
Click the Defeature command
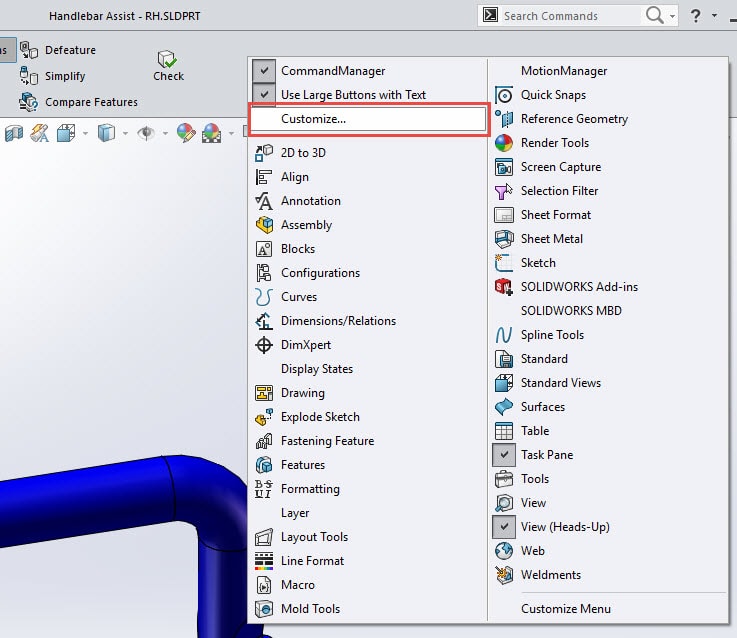click(x=58, y=50)
